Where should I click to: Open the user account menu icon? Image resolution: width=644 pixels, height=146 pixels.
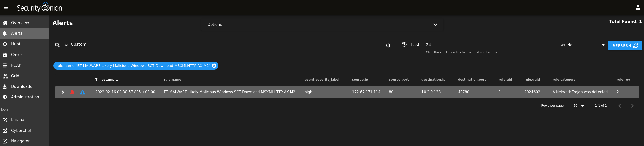pyautogui.click(x=638, y=8)
